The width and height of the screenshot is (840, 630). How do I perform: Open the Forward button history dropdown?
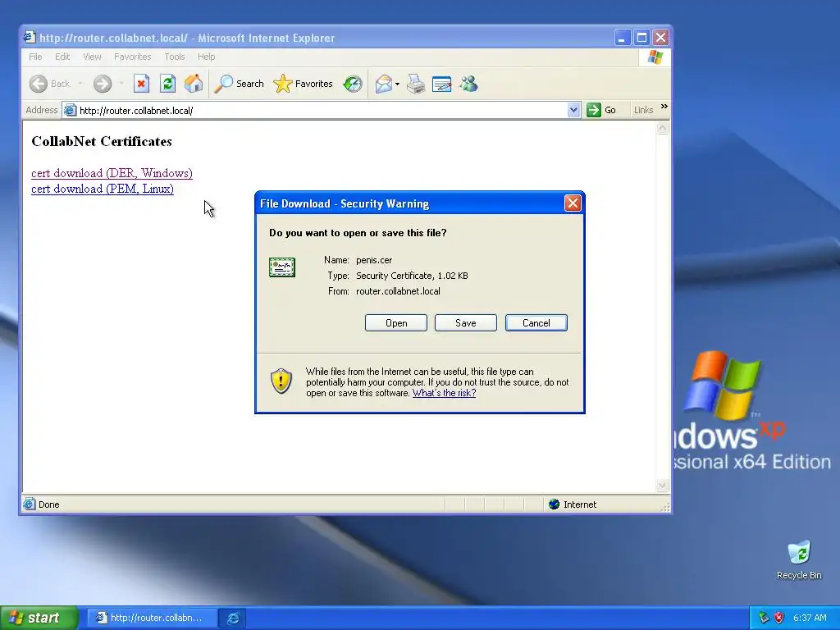click(121, 84)
